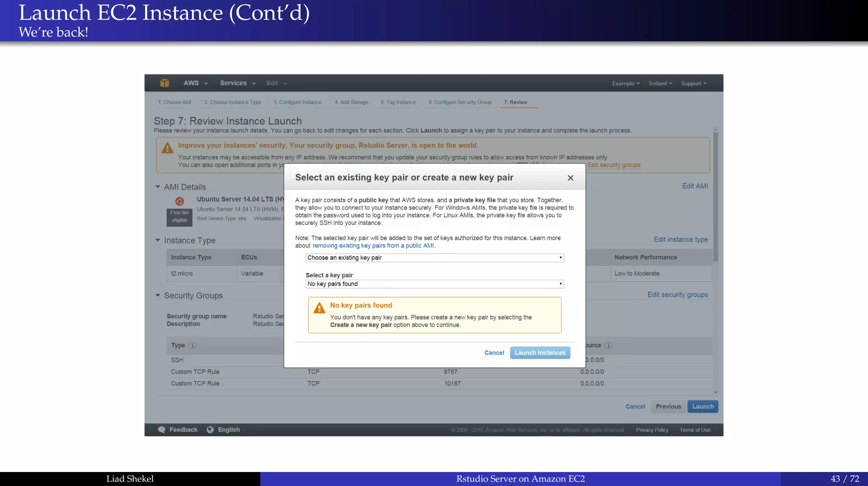
Task: Open the Edit dropdown menu
Action: tap(276, 83)
